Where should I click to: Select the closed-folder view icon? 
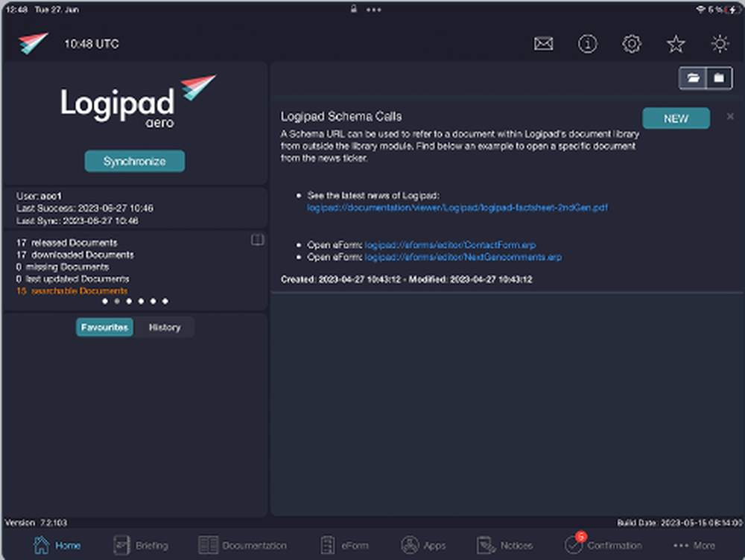click(720, 78)
